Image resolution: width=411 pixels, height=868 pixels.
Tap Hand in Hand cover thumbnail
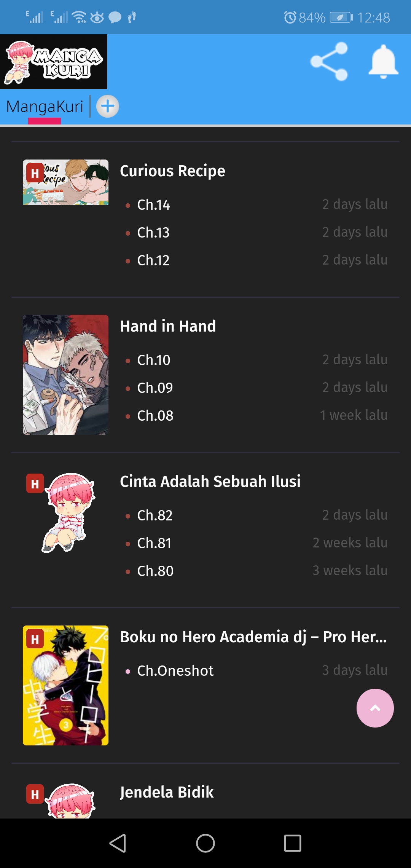(x=65, y=375)
